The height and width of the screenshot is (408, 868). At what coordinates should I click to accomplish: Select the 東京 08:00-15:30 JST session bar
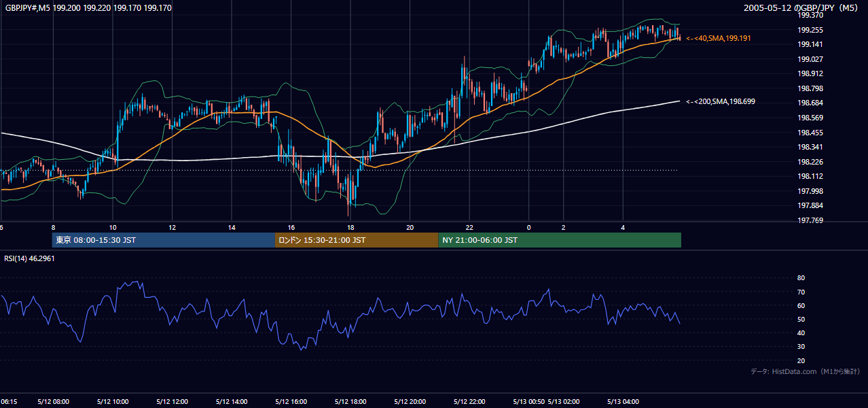164,240
